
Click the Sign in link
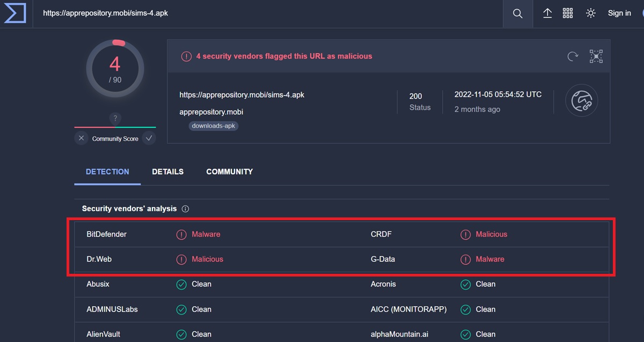[619, 13]
